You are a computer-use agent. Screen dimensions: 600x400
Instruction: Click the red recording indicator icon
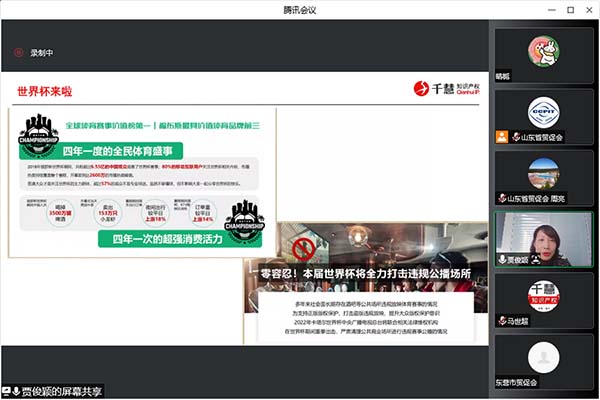[18, 53]
